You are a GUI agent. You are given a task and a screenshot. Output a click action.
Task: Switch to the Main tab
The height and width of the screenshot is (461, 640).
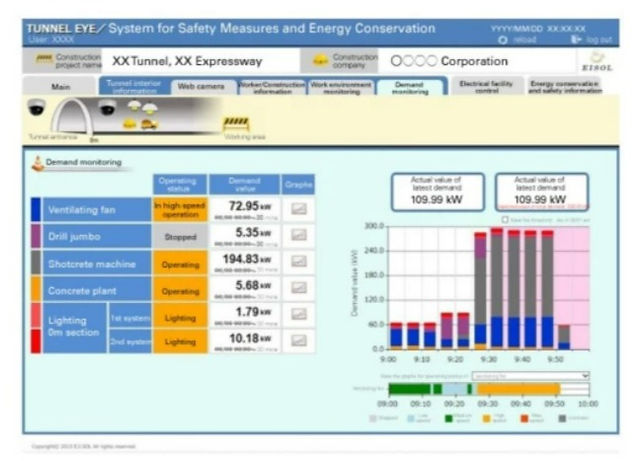pyautogui.click(x=60, y=86)
